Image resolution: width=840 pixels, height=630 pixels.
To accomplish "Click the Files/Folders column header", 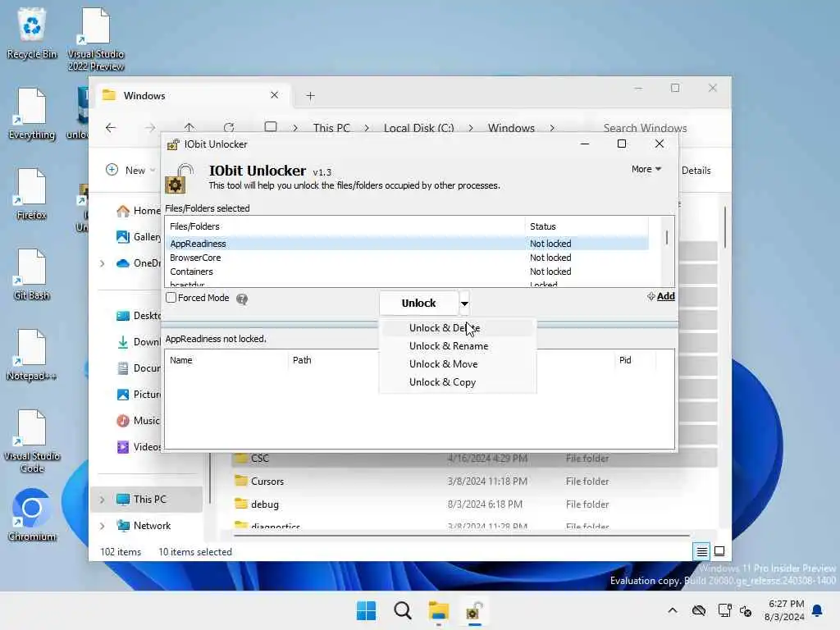I will (x=345, y=226).
